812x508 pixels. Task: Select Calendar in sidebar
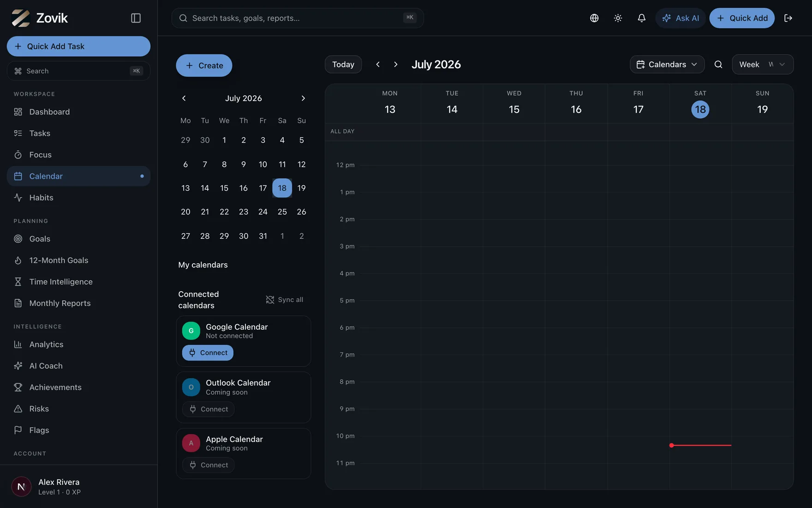coord(78,176)
